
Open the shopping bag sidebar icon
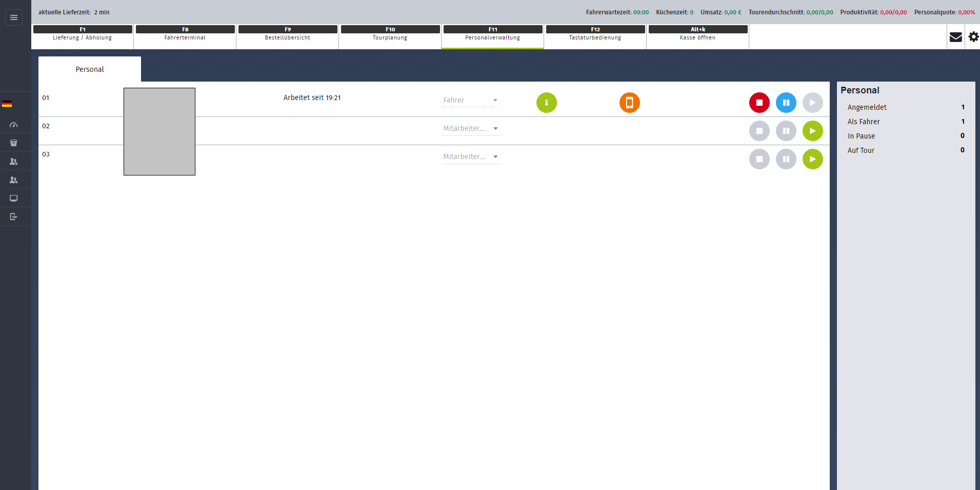(x=14, y=143)
